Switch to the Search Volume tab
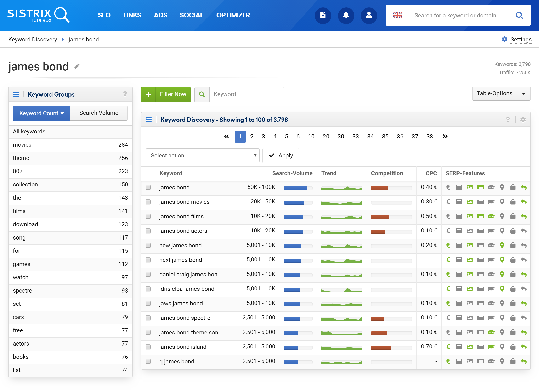This screenshot has width=539, height=392. point(99,113)
